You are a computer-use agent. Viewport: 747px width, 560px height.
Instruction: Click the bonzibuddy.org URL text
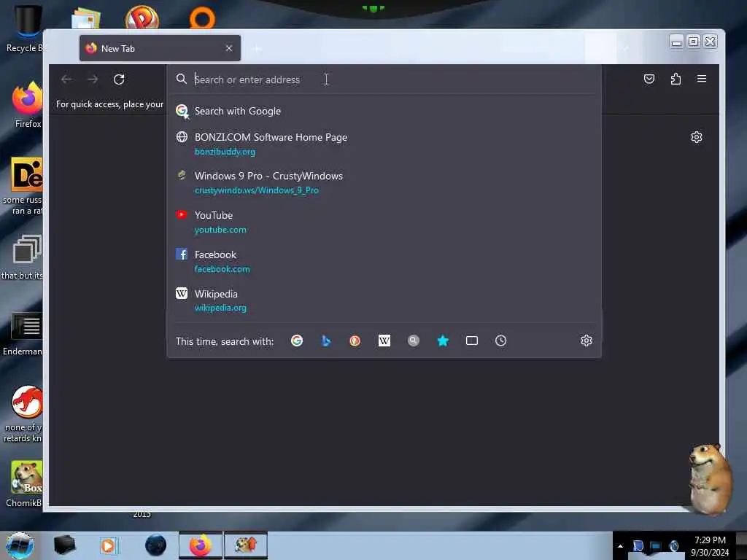[x=225, y=152]
